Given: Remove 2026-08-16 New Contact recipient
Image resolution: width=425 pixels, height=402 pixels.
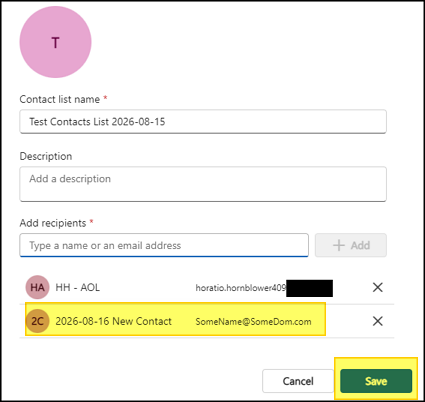Looking at the screenshot, I should coord(377,321).
